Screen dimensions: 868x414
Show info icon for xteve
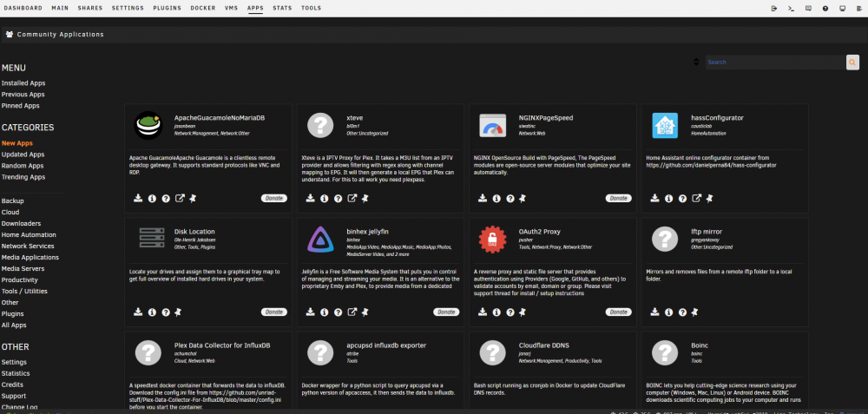325,198
